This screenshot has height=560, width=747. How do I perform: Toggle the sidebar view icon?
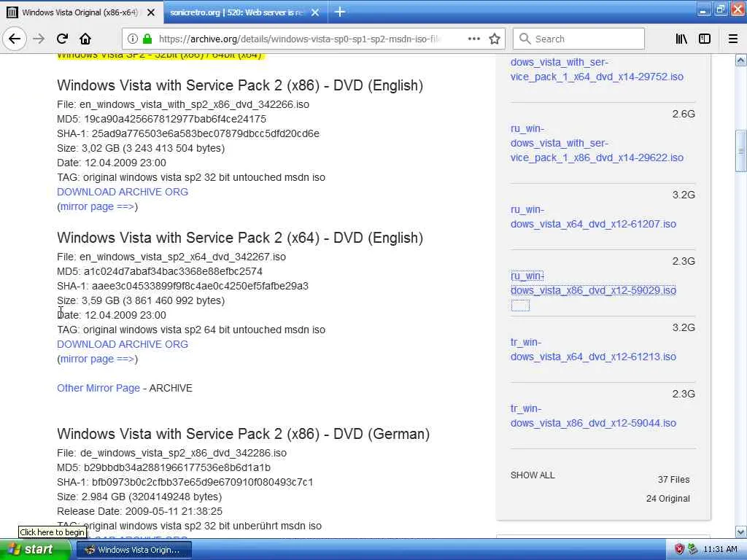coord(705,39)
